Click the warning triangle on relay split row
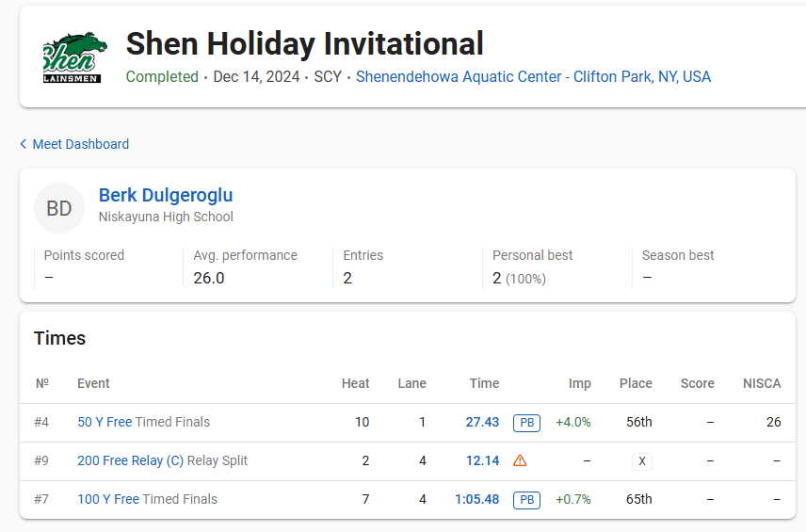The width and height of the screenshot is (806, 532). tap(520, 461)
